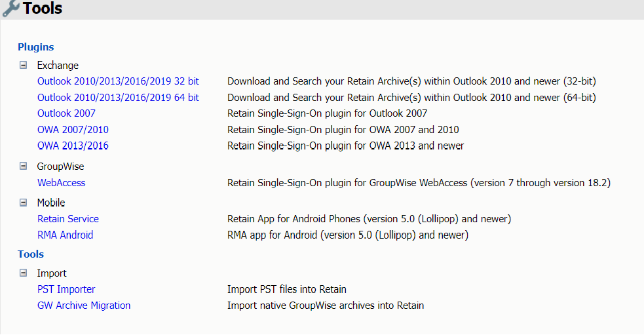Click the blue Tools section heading
This screenshot has height=335, width=644.
(x=31, y=254)
